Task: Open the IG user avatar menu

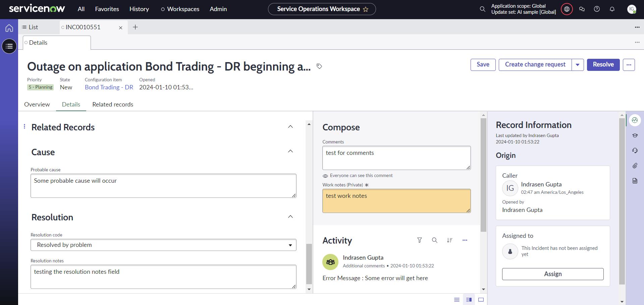Action: tap(632, 9)
